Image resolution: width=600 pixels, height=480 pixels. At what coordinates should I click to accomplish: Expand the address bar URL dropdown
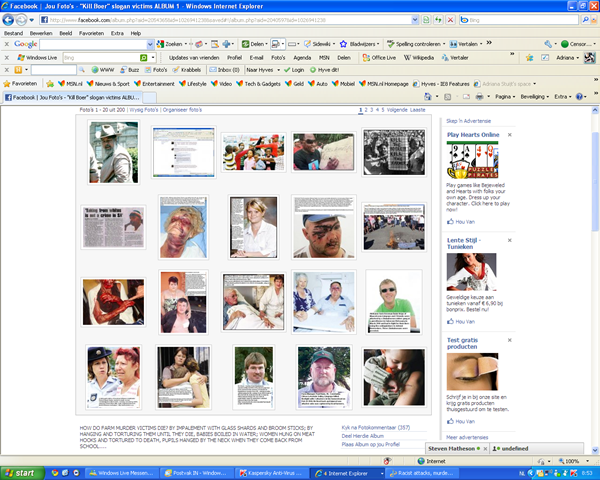point(415,20)
